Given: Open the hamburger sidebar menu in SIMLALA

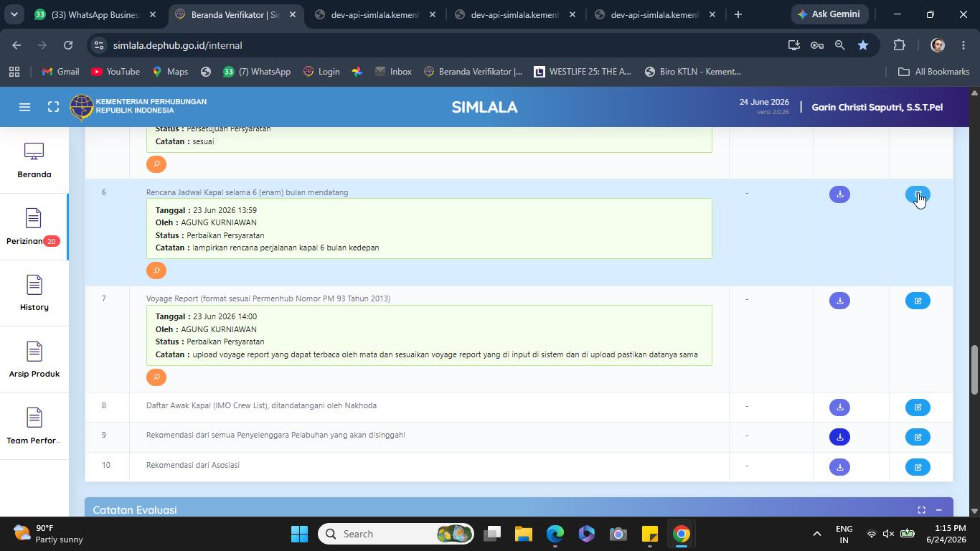Looking at the screenshot, I should pyautogui.click(x=24, y=107).
